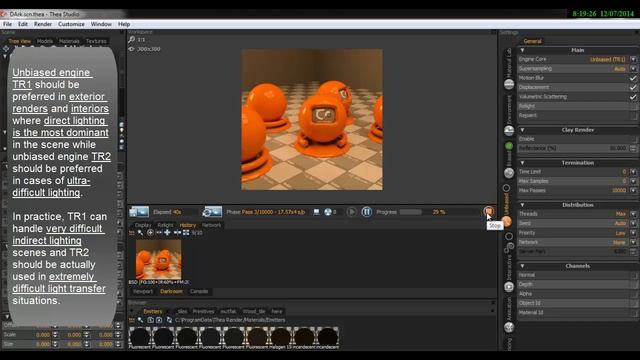Toggle the Motion Blur checkbox
640x360 pixels.
pos(633,78)
